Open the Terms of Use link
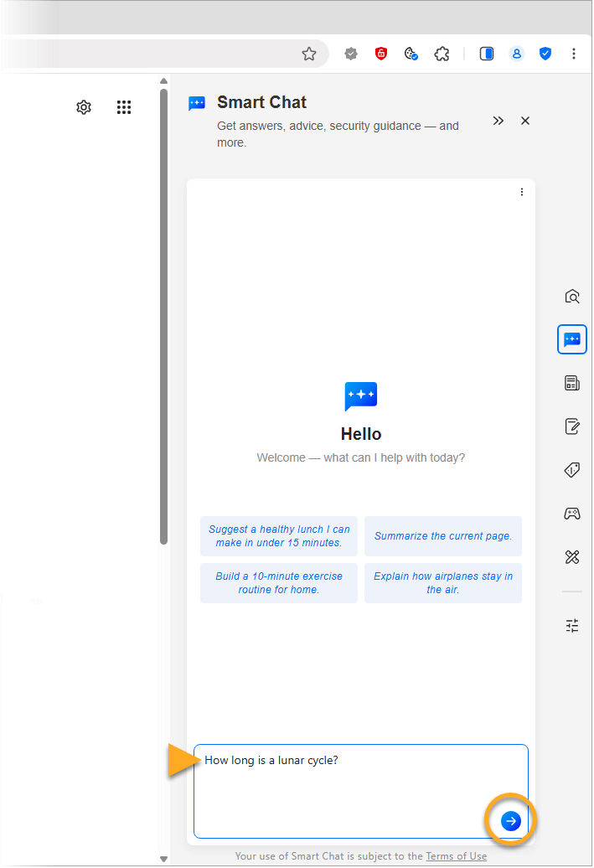This screenshot has width=594, height=868. click(456, 855)
